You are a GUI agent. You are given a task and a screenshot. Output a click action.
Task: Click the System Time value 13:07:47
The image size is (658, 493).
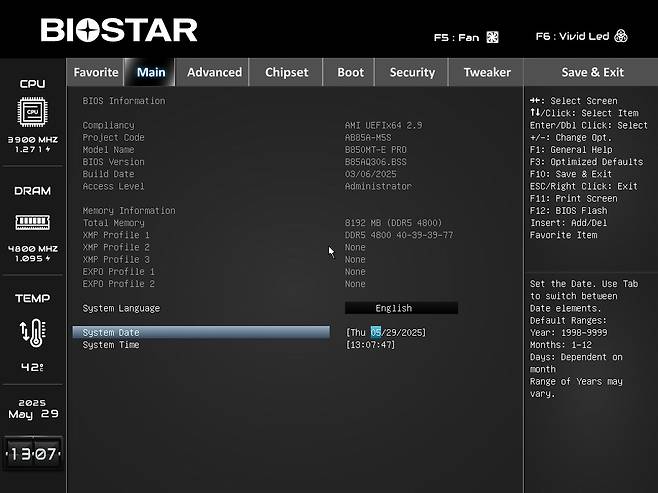(x=370, y=345)
